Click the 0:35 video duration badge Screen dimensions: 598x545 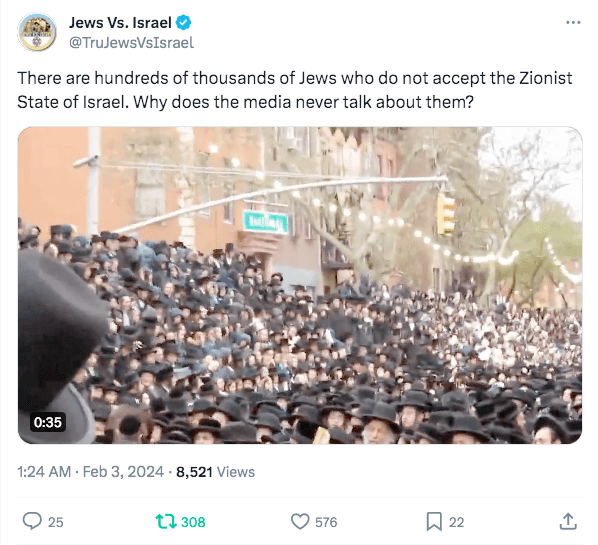click(x=48, y=422)
